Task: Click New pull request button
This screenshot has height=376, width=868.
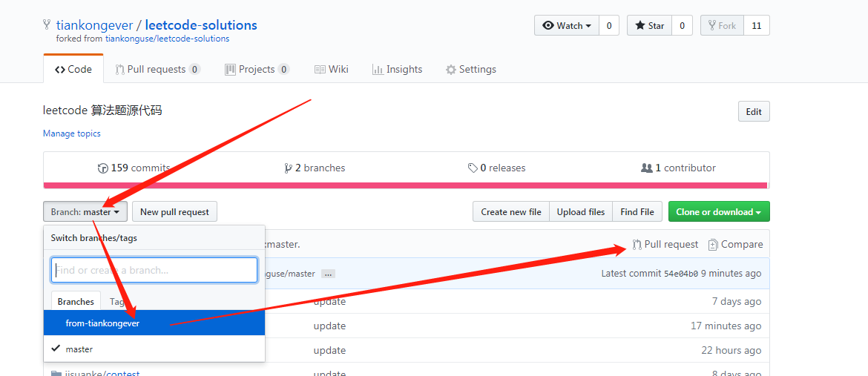Action: [174, 211]
